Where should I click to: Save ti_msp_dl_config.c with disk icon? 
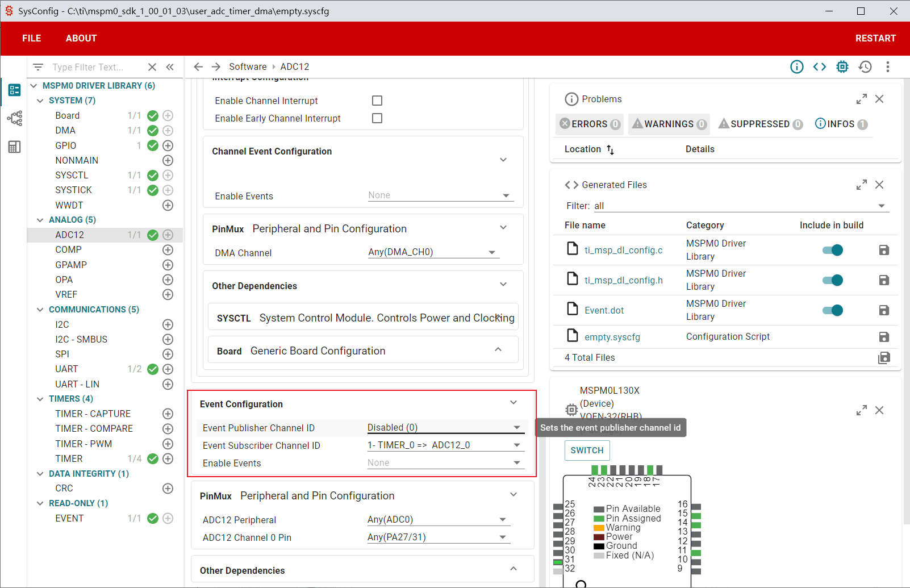click(884, 250)
